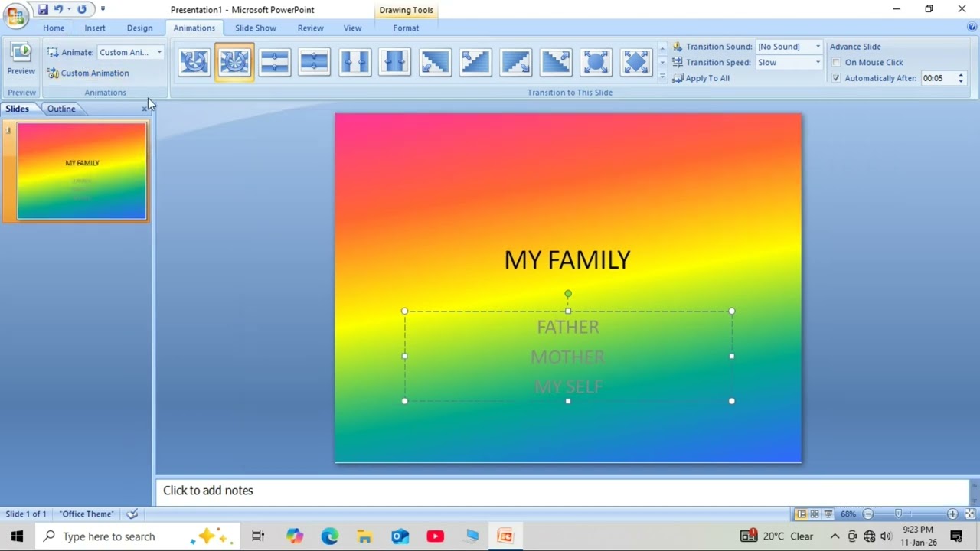Open the Transition Sound dropdown
Screen dimensions: 980x551
[789, 47]
